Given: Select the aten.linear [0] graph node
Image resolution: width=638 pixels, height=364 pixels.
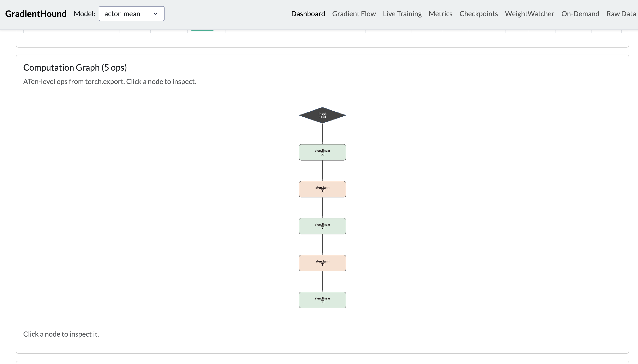Looking at the screenshot, I should [322, 152].
